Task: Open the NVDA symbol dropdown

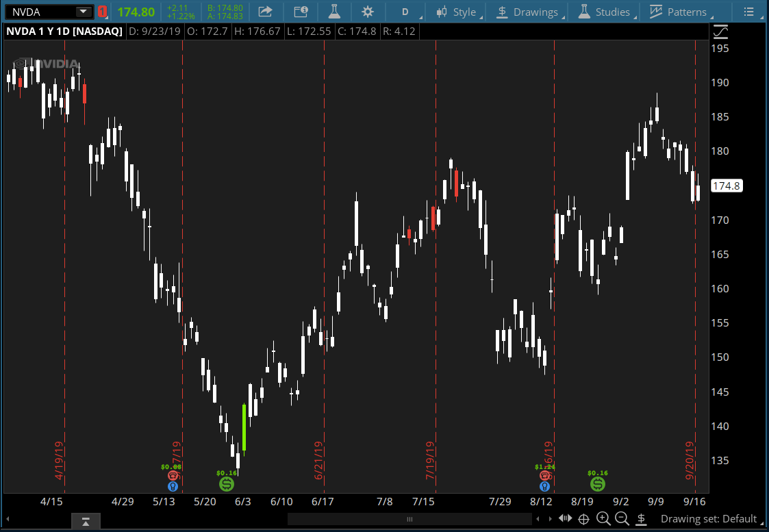Action: click(x=84, y=12)
